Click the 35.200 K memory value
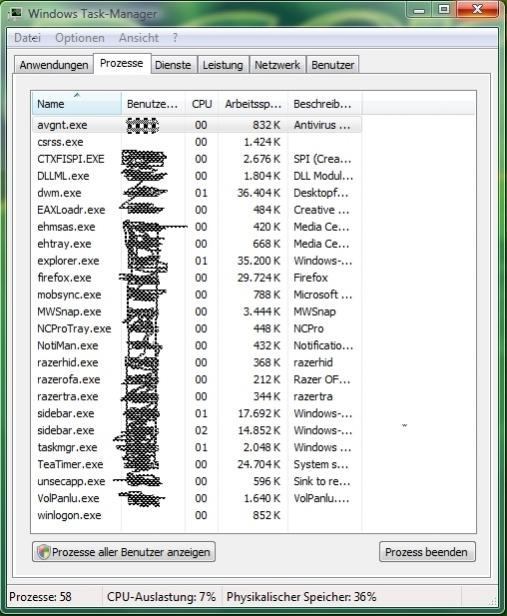 click(x=258, y=260)
